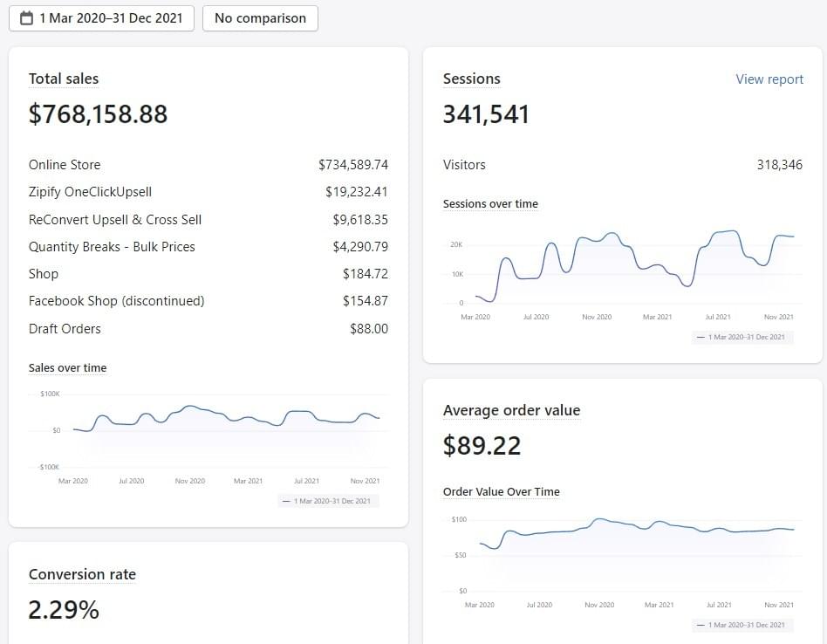Click the calendar icon in date picker

click(x=26, y=18)
